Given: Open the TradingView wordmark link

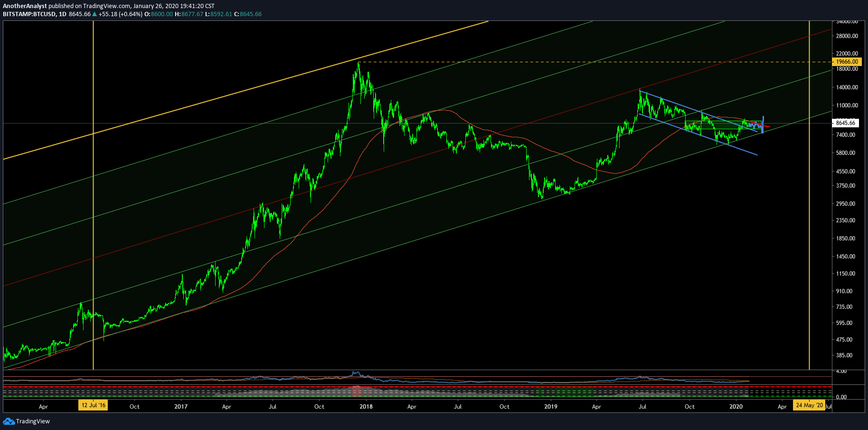Looking at the screenshot, I should tap(33, 421).
